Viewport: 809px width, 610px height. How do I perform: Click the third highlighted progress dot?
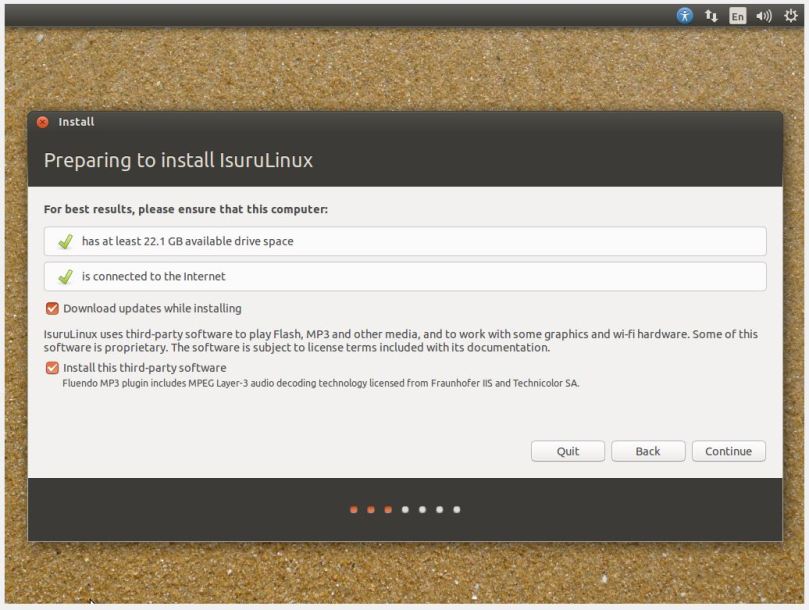(387, 509)
